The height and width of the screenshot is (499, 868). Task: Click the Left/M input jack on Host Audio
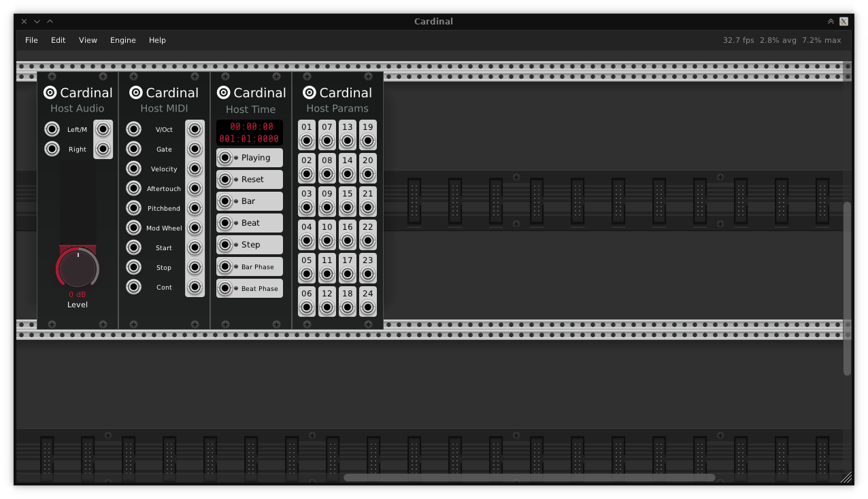click(x=52, y=129)
